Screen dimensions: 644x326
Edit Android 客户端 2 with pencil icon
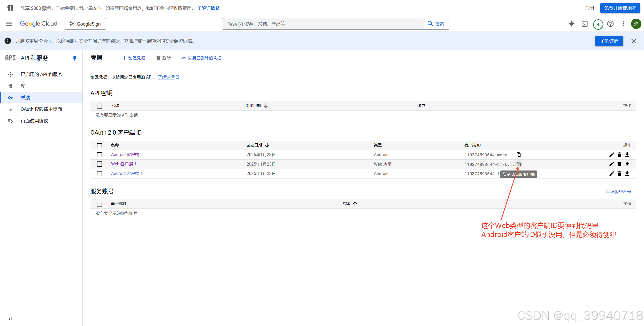click(x=611, y=155)
